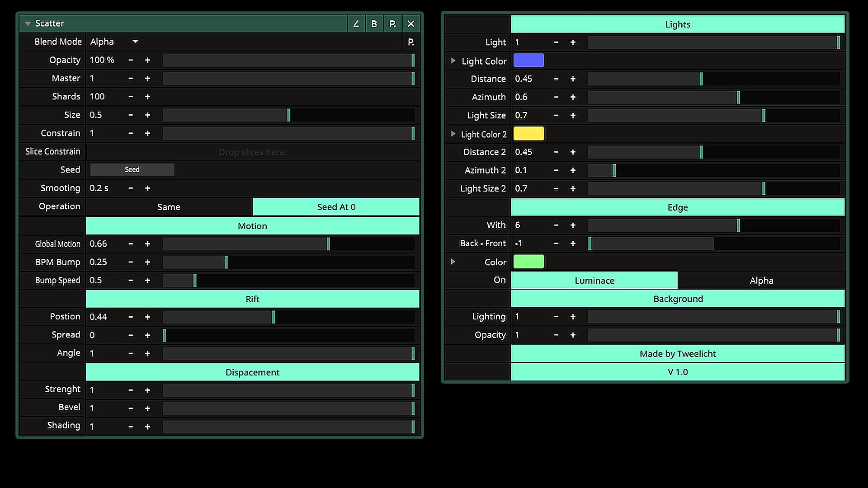Click the pencil rename icon in Scatter header
This screenshot has width=868, height=488.
click(356, 23)
